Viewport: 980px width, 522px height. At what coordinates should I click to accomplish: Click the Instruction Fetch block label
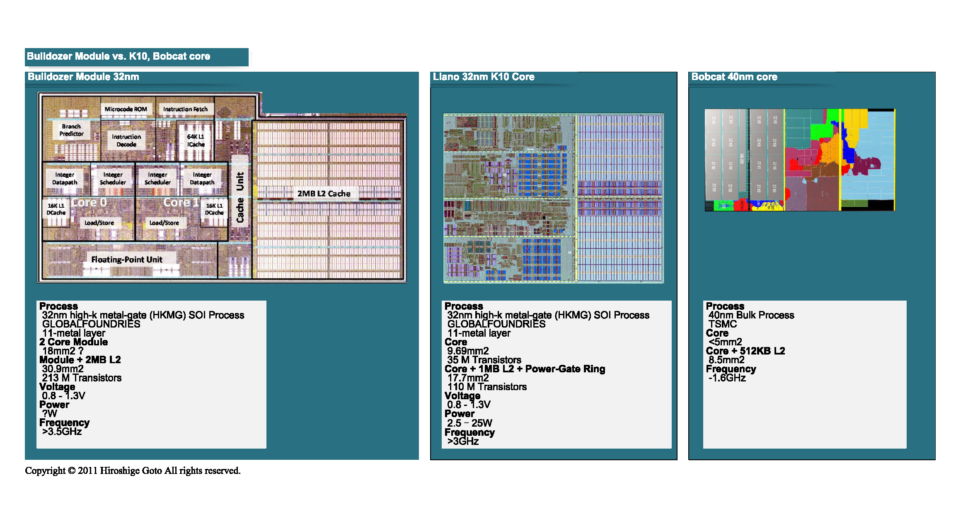[x=185, y=109]
